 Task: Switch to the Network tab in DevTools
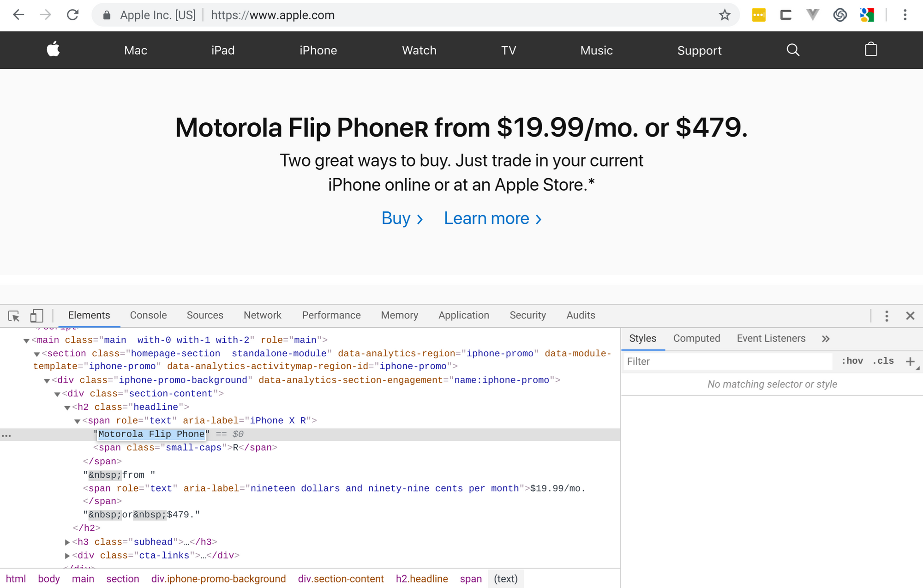tap(263, 315)
